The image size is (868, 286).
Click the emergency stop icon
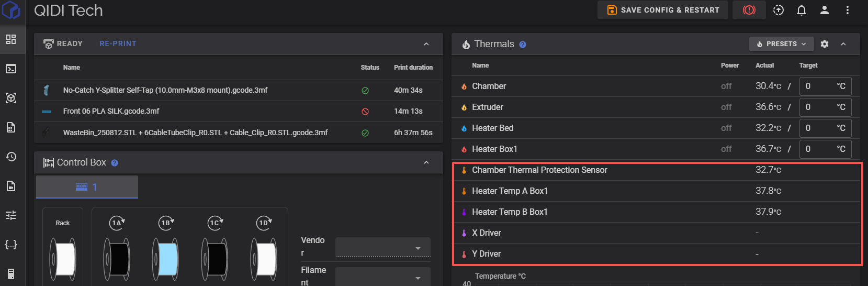pos(749,10)
